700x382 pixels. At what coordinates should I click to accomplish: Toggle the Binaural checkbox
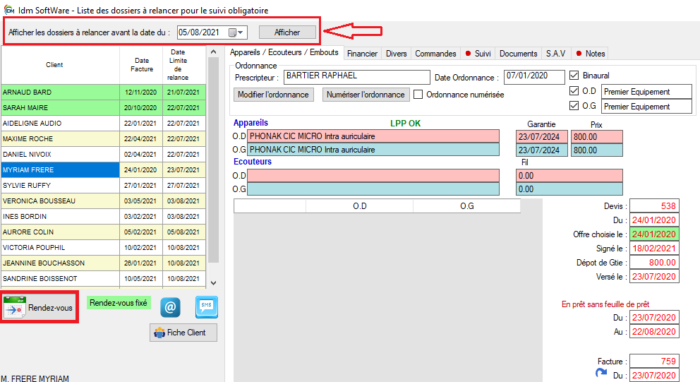[x=574, y=75]
